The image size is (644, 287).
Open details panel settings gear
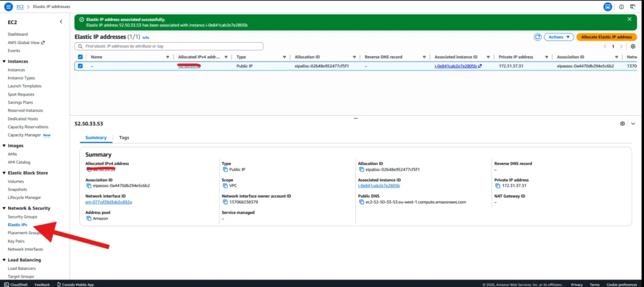pyautogui.click(x=622, y=123)
